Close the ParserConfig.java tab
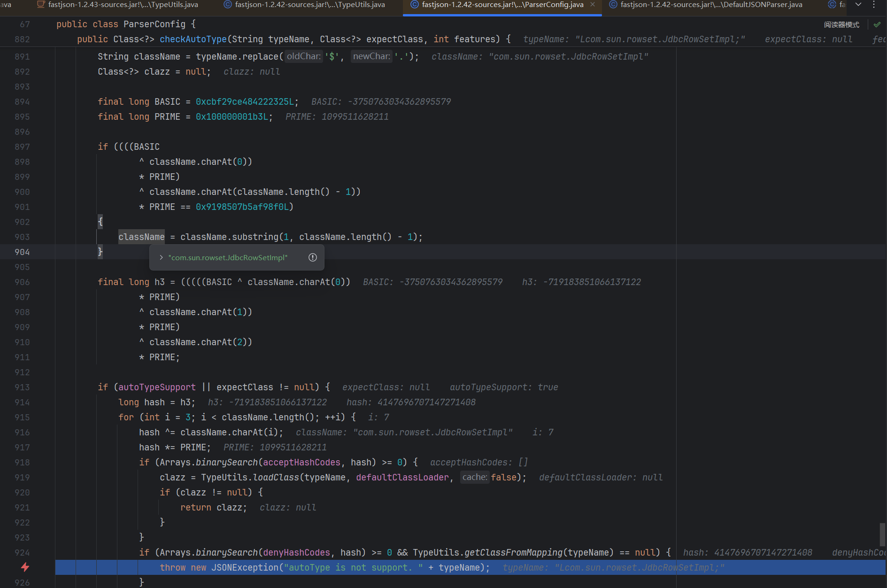This screenshot has width=887, height=588. click(593, 5)
